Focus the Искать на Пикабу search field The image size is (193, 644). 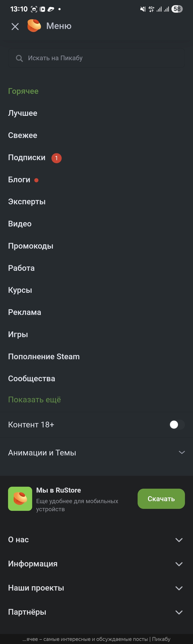pyautogui.click(x=100, y=58)
